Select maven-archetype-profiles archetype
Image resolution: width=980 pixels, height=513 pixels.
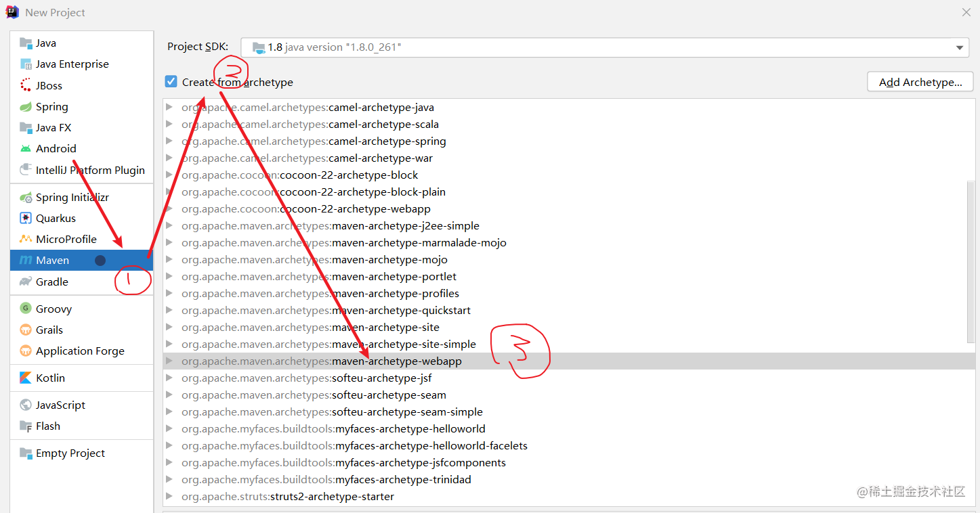(320, 294)
